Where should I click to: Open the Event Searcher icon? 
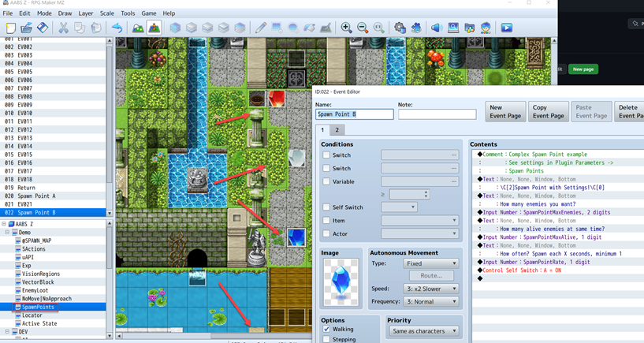(x=453, y=28)
